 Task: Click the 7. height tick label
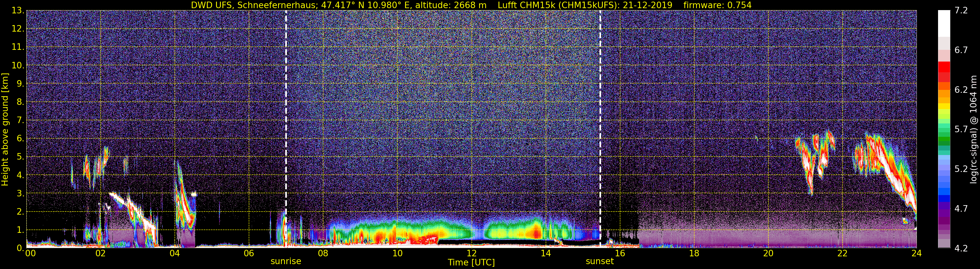coord(20,120)
